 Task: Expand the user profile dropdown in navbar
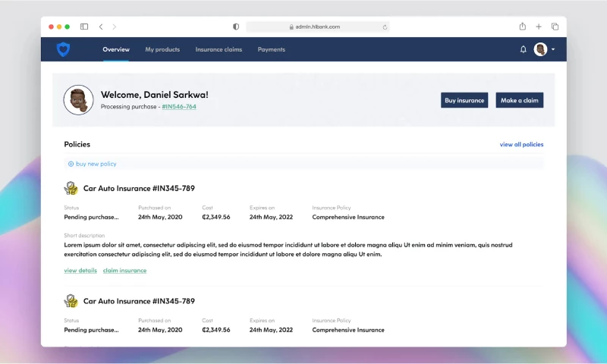552,49
